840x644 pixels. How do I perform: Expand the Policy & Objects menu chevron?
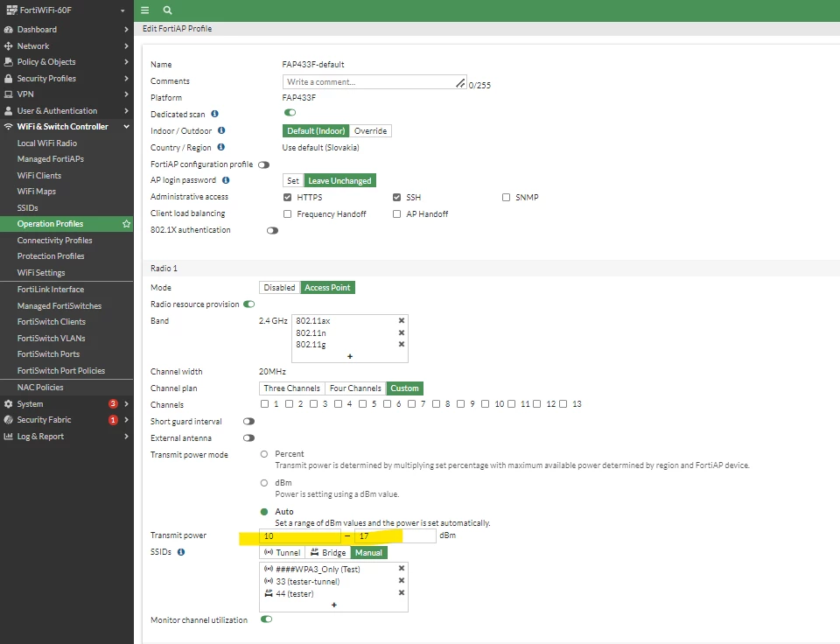coord(126,61)
